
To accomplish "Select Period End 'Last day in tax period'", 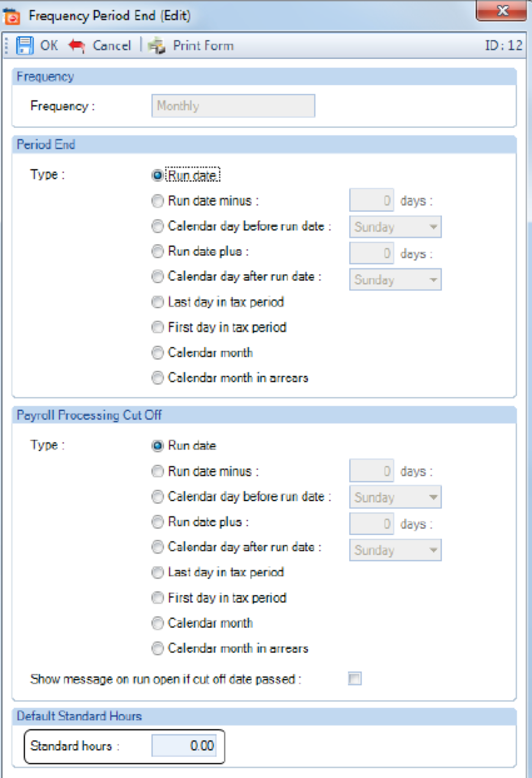I will point(158,302).
